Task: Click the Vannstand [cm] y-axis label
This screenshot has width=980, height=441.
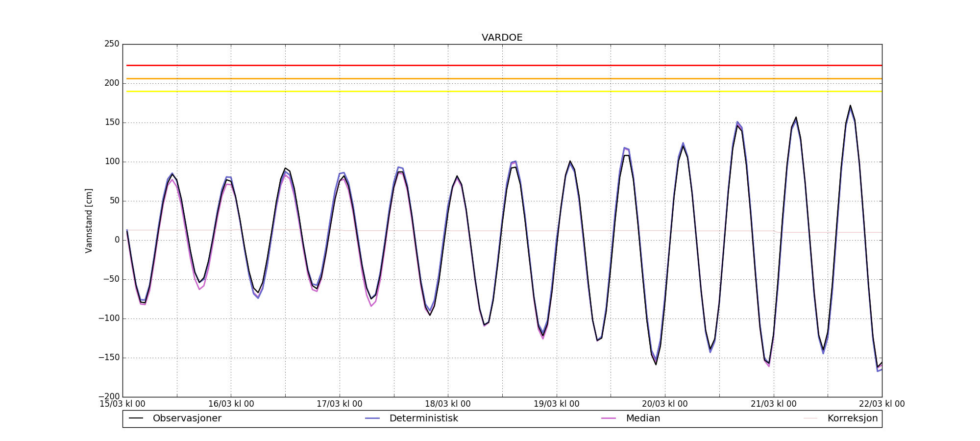Action: click(89, 220)
